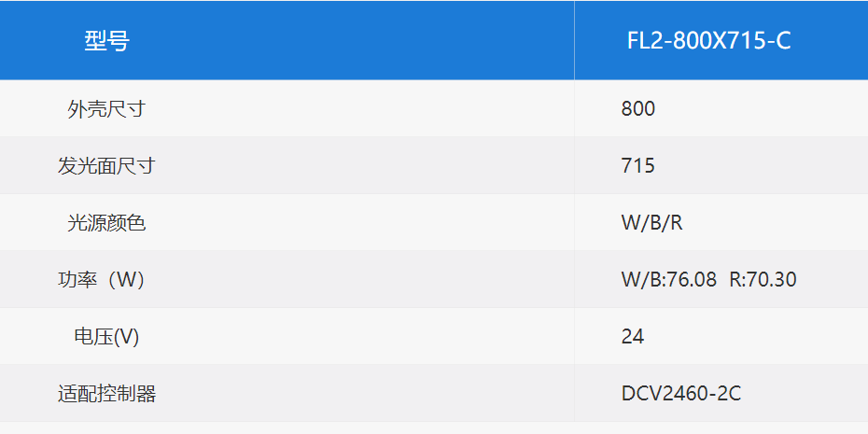
Task: Click the DCV2460-2C controller value
Action: coord(681,394)
